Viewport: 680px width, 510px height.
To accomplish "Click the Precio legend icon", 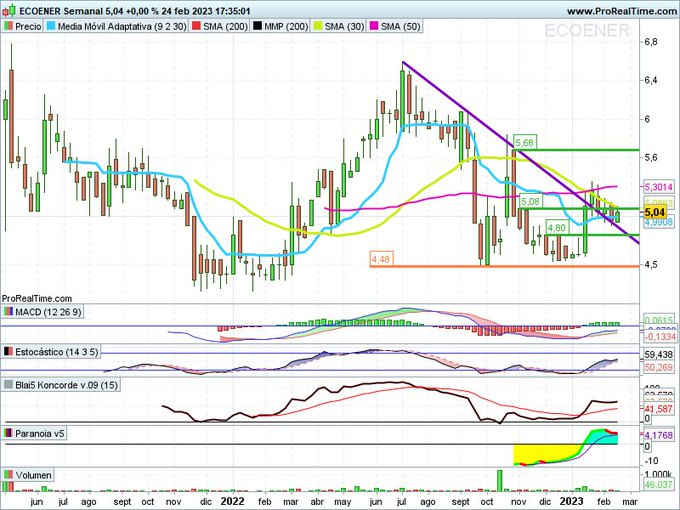I will (8, 26).
